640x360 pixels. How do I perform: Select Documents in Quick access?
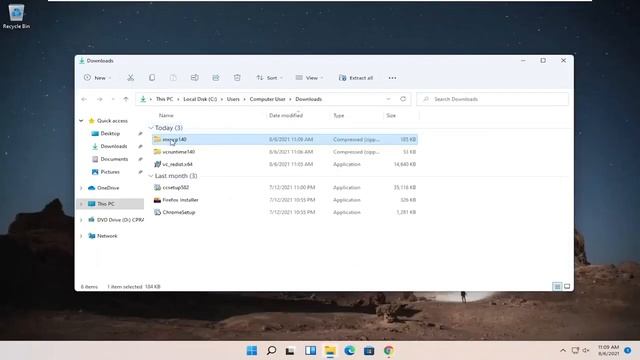tap(114, 159)
